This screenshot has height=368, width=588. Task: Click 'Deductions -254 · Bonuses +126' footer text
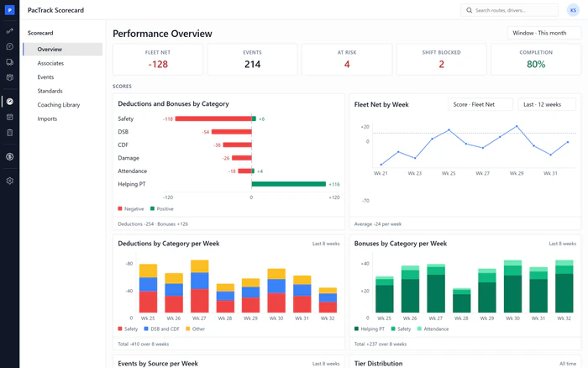click(x=153, y=224)
